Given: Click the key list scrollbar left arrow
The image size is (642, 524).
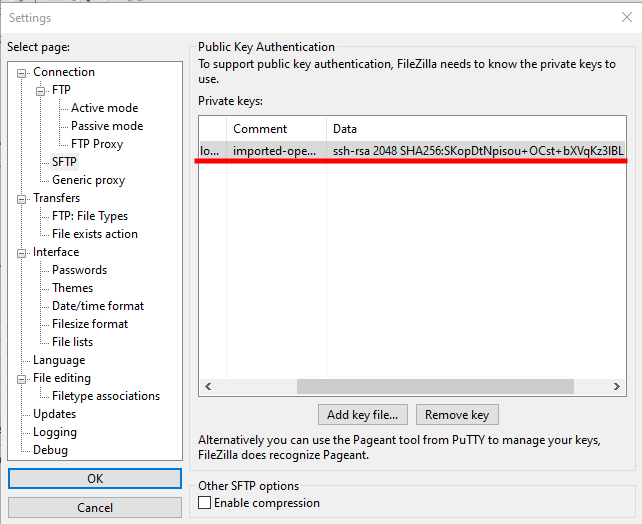Looking at the screenshot, I should pyautogui.click(x=208, y=386).
